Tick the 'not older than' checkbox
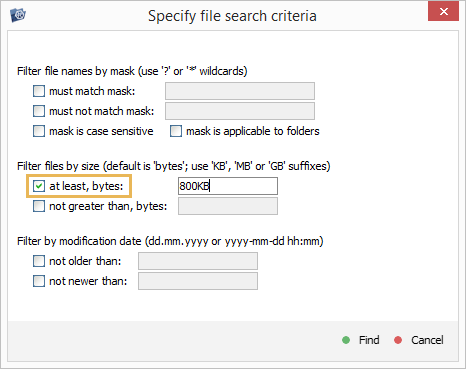466x369 pixels. (x=39, y=261)
